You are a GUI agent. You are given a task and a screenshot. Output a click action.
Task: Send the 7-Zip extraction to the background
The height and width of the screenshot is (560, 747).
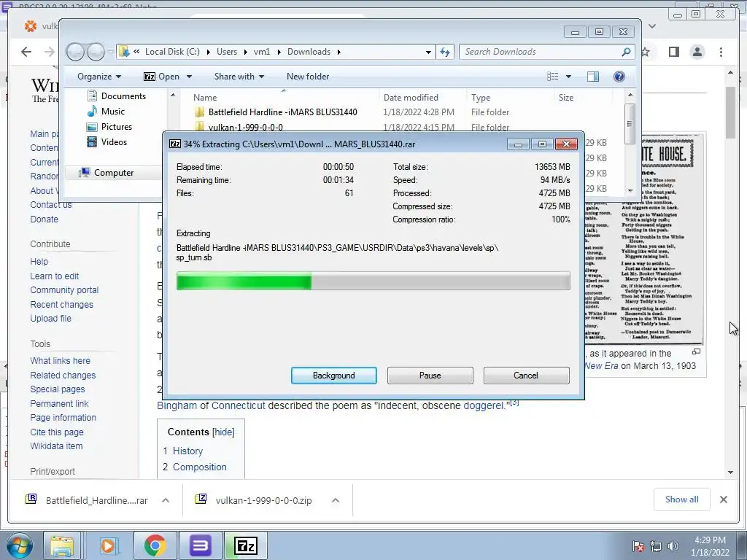[x=333, y=376]
